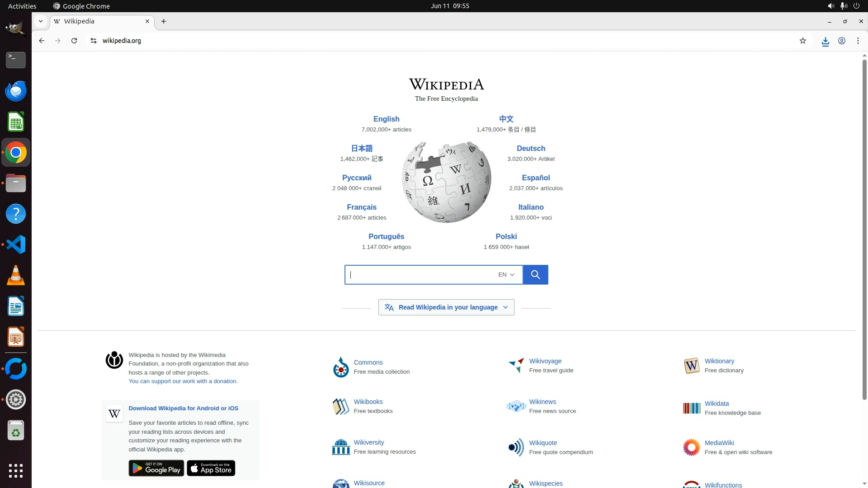This screenshot has width=868, height=488.
Task: Click the page vertical scrollbar
Action: pos(864,226)
